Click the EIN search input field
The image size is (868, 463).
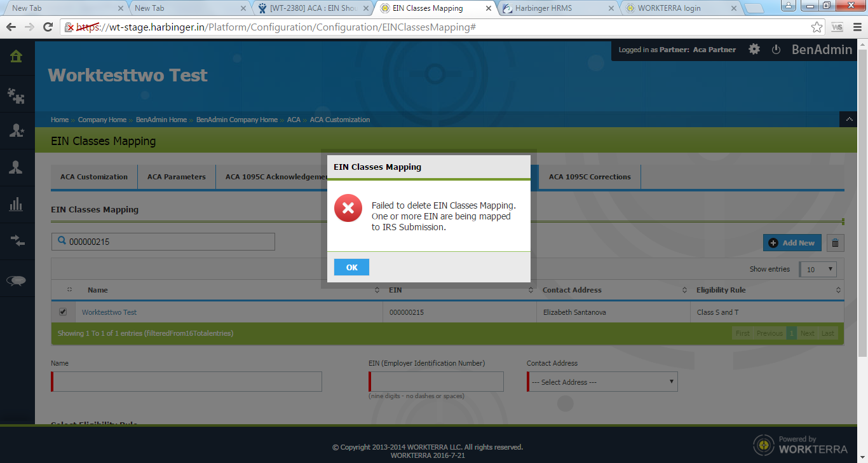(163, 242)
